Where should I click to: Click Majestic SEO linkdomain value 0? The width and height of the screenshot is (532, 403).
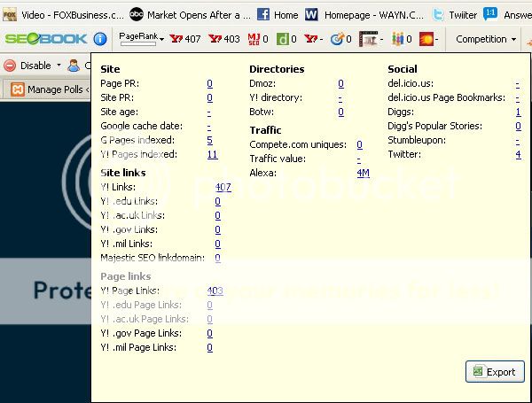point(218,258)
